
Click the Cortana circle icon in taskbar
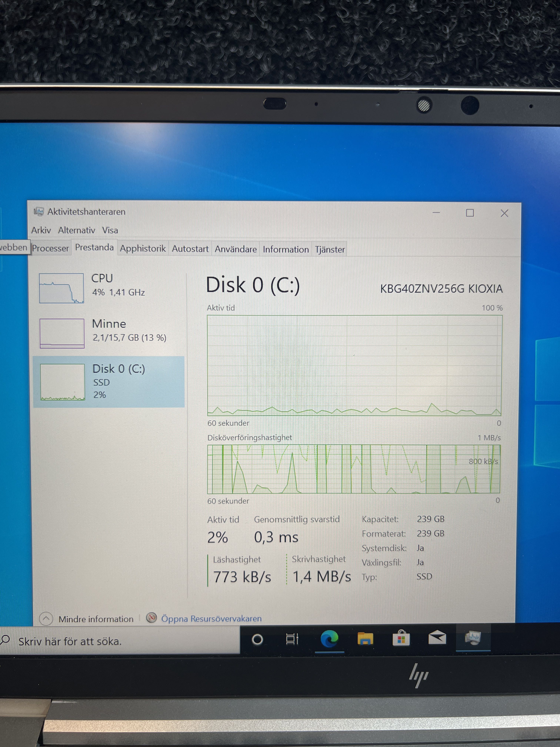[257, 639]
